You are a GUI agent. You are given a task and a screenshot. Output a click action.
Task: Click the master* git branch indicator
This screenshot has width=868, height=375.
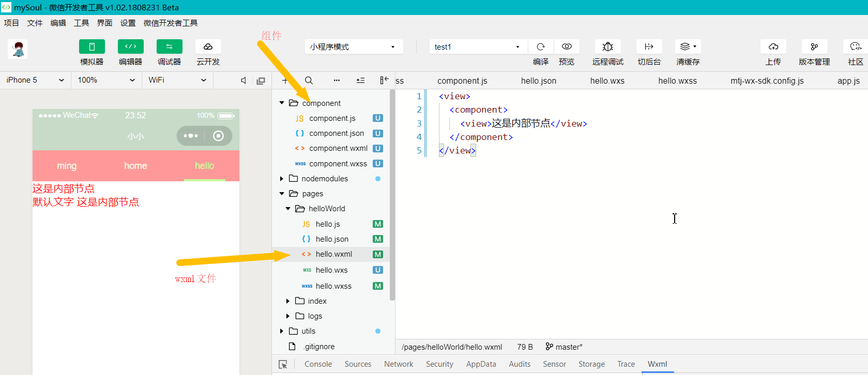564,347
